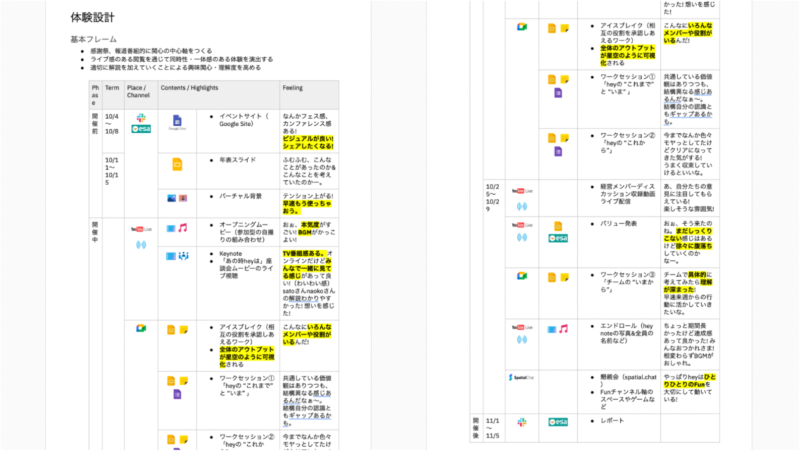The image size is (800, 451).
Task: Click the Keynote bullet text
Action: [231, 254]
